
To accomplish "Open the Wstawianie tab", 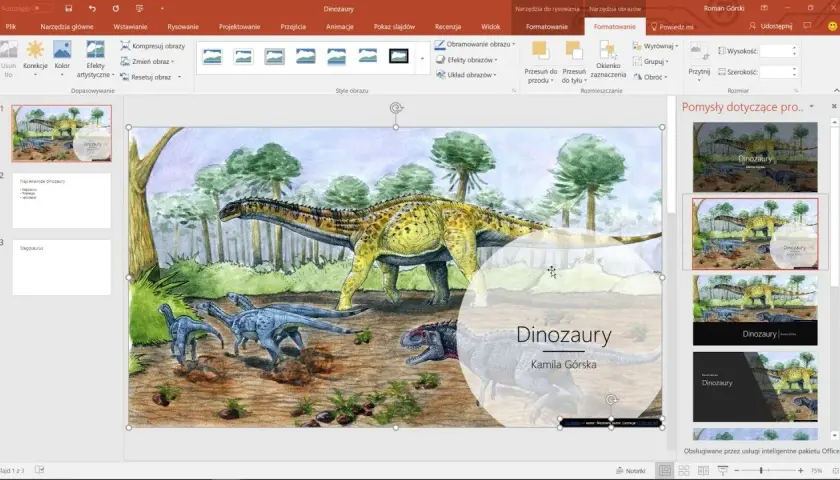I will click(x=130, y=26).
